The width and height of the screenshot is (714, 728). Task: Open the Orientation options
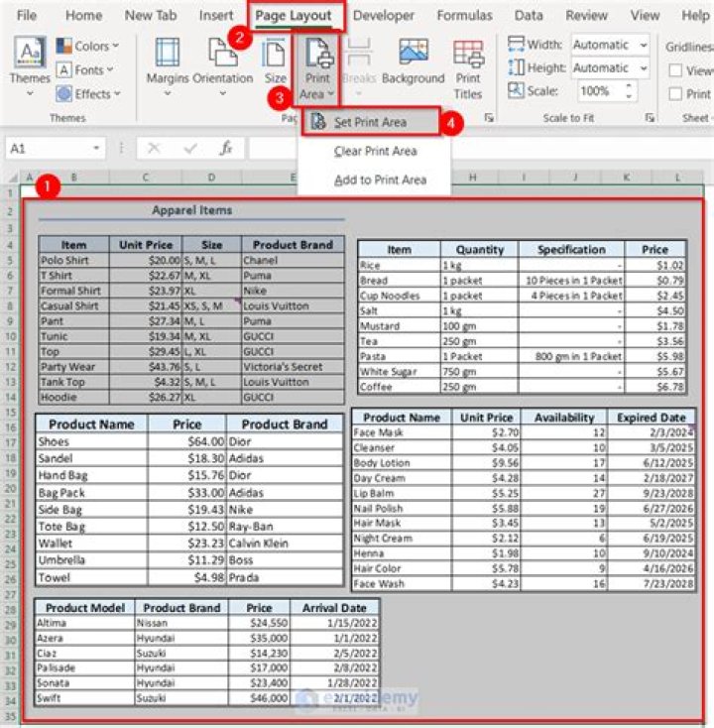click(223, 61)
